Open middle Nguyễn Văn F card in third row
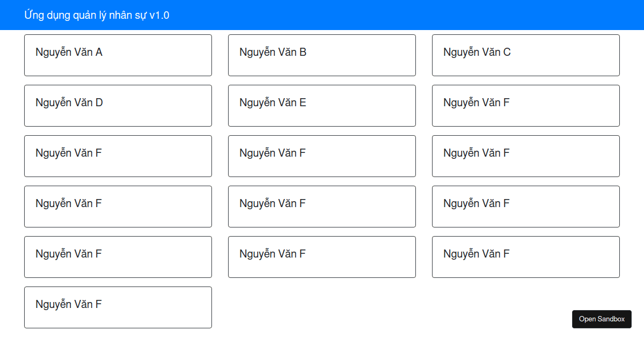The width and height of the screenshot is (644, 338). coord(322,156)
